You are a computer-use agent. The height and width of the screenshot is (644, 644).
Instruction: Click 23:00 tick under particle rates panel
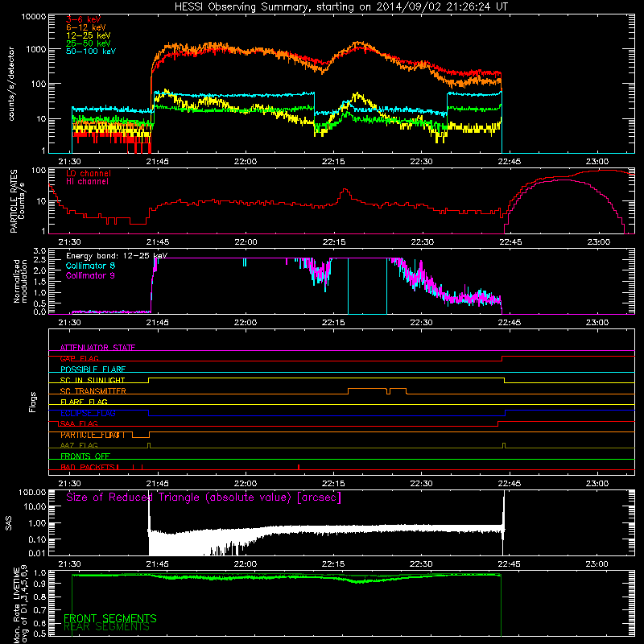click(x=598, y=242)
